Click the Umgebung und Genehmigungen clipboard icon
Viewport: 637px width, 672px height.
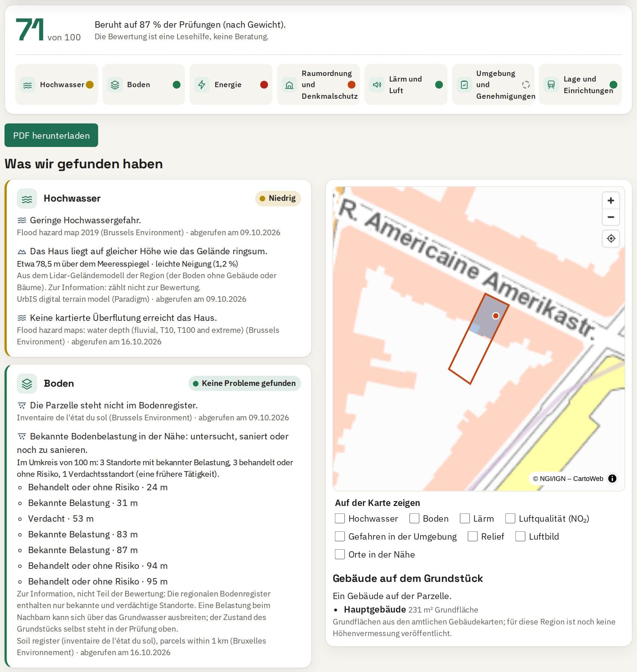click(x=464, y=85)
